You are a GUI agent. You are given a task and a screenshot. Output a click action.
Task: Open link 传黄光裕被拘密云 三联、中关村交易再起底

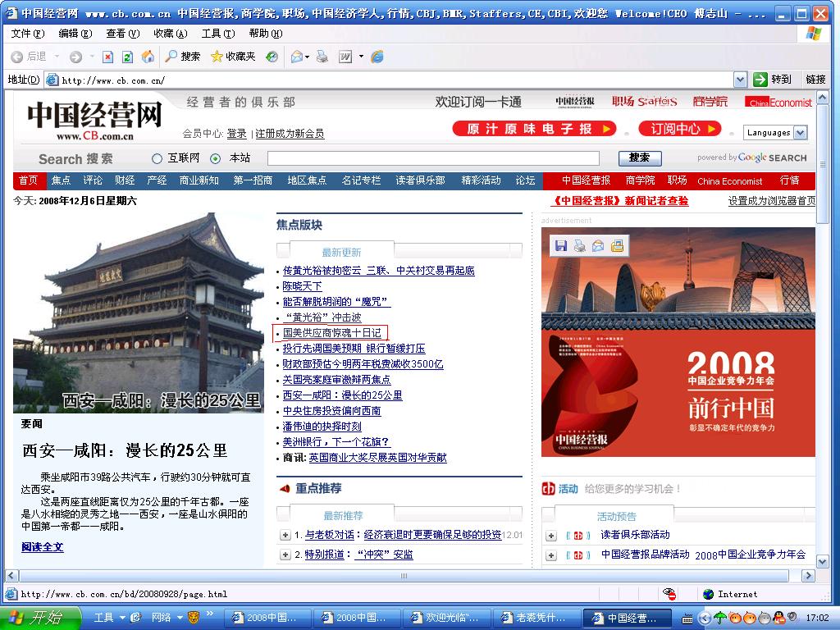pyautogui.click(x=379, y=271)
